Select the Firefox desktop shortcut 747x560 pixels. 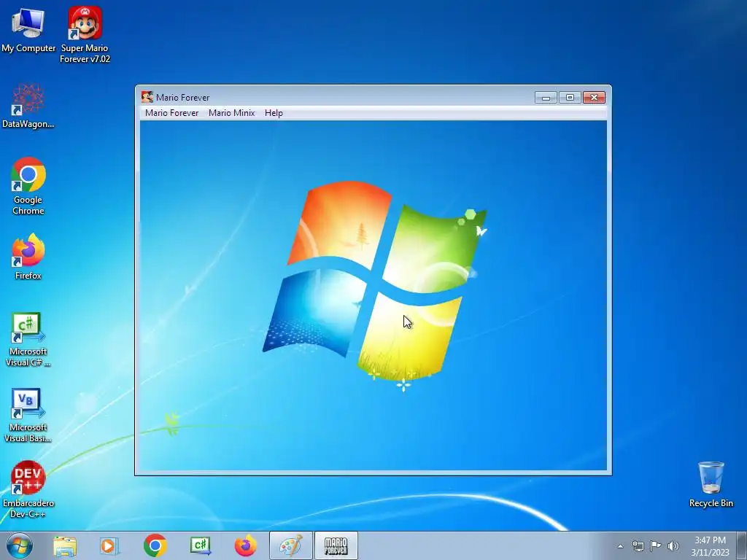28,257
